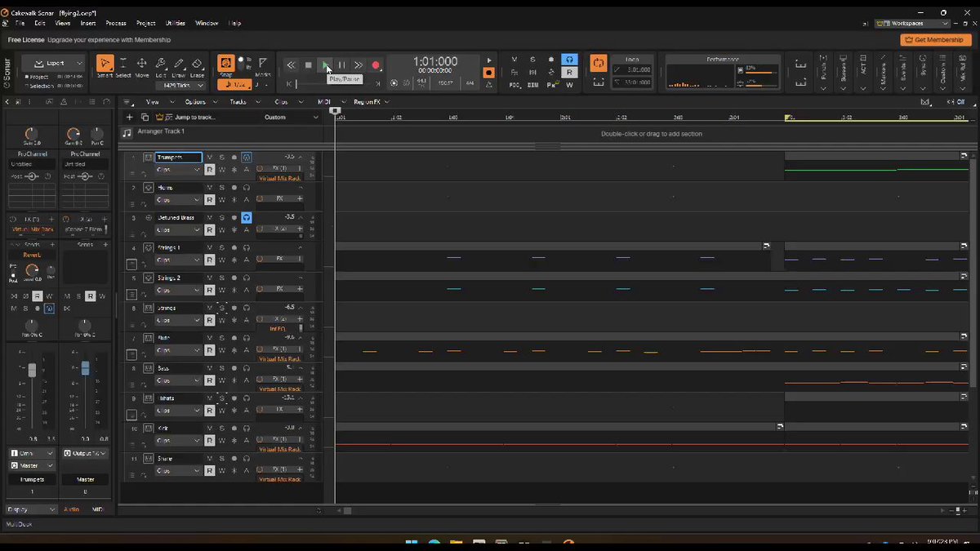980x551 pixels.
Task: Toggle the Snap to grid button
Action: (x=225, y=64)
